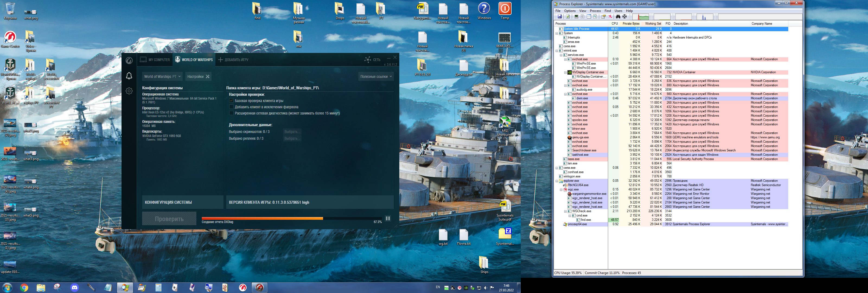Collapse the wininit.exe tree node
Image resolution: width=868 pixels, height=293 pixels.
click(557, 50)
